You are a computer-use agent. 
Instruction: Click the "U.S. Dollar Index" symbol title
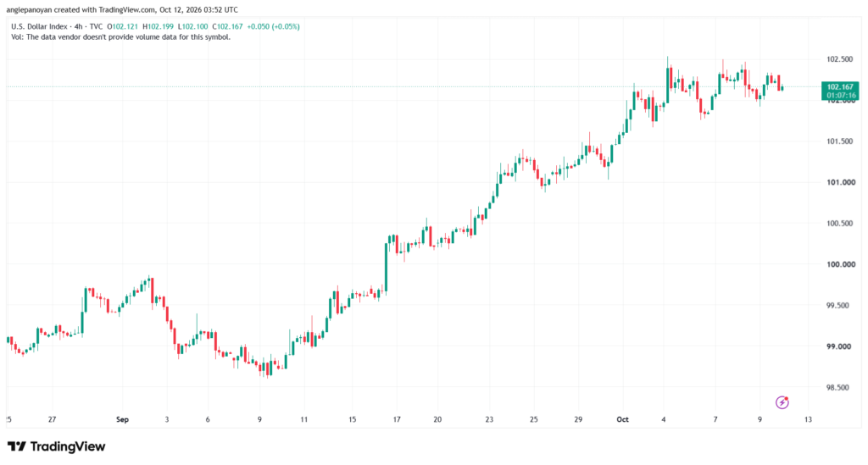(x=39, y=26)
